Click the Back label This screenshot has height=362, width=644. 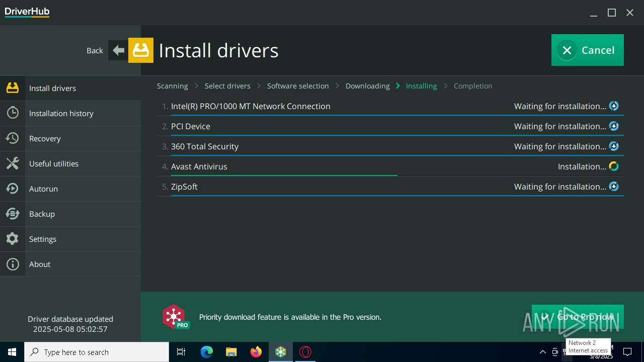95,50
